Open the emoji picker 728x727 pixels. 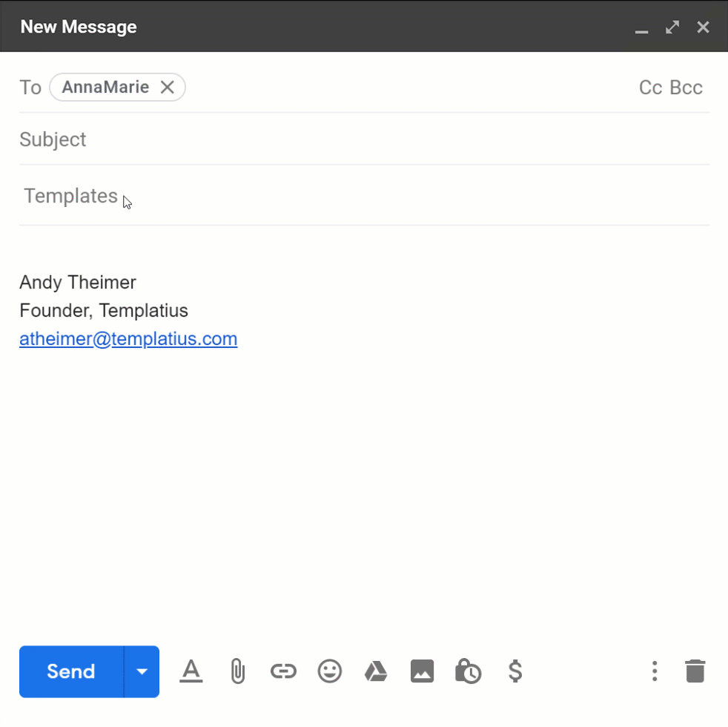pos(330,671)
